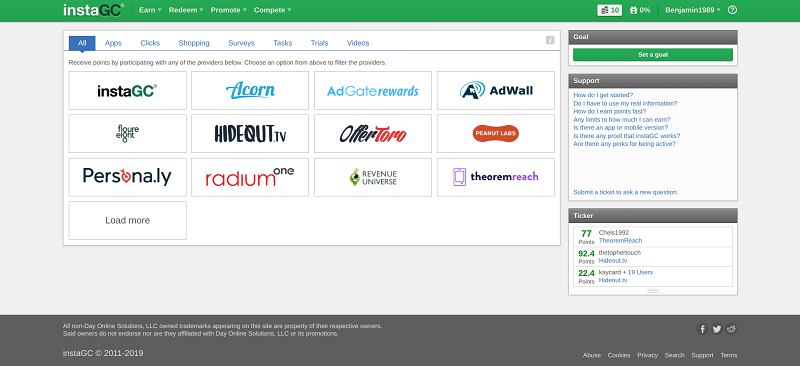Open the help question mark icon

(732, 10)
